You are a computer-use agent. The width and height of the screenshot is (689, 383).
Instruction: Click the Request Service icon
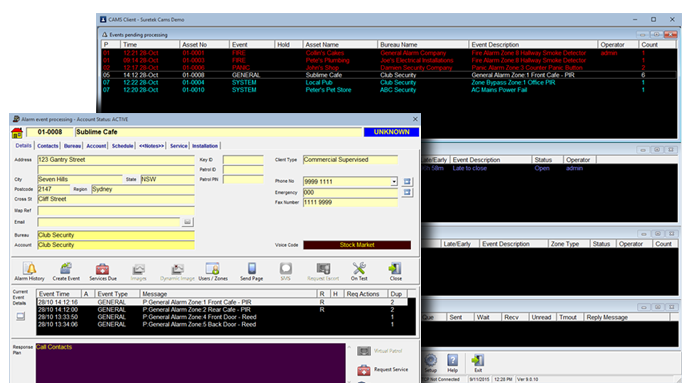(x=364, y=370)
